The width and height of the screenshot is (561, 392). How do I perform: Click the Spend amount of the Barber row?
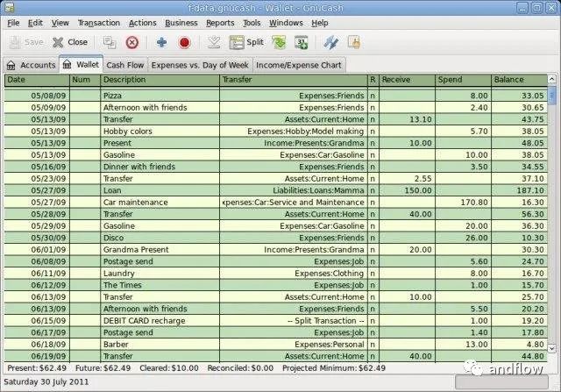coord(463,345)
